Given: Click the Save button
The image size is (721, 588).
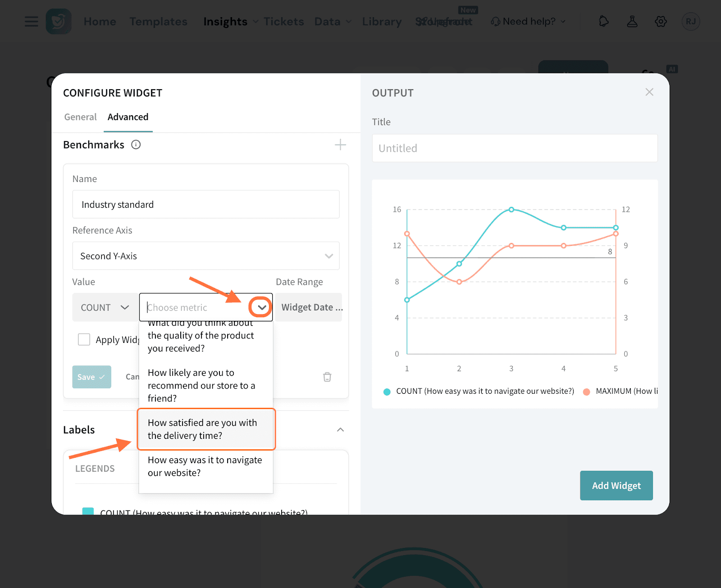Looking at the screenshot, I should point(91,377).
